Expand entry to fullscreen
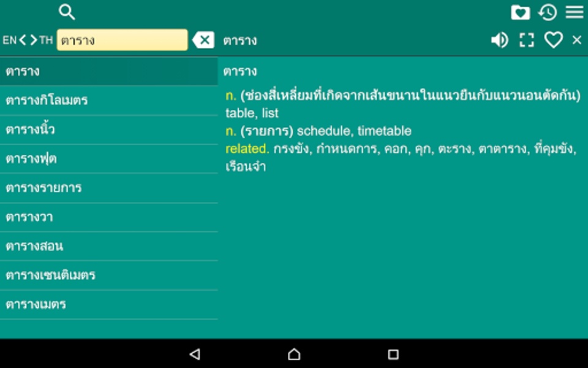 point(527,40)
